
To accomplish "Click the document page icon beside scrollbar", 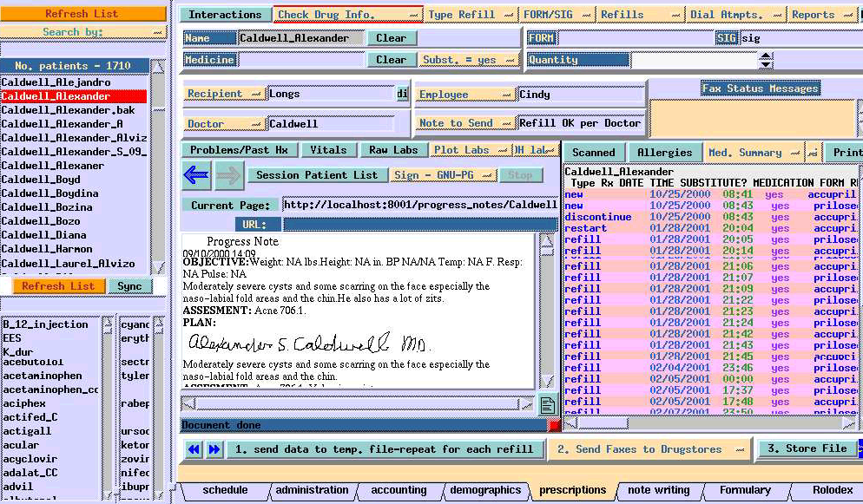I will [x=547, y=403].
